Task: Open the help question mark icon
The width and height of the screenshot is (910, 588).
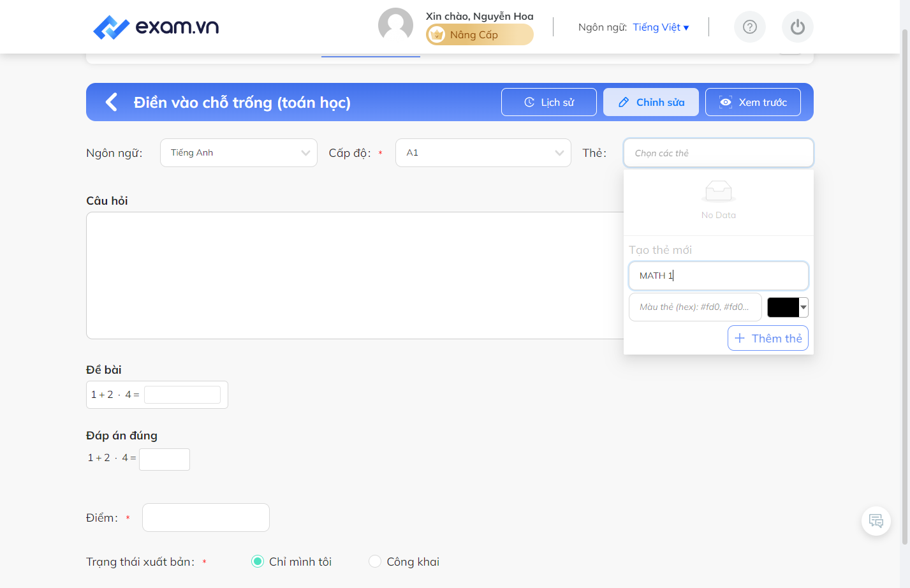Action: click(750, 27)
